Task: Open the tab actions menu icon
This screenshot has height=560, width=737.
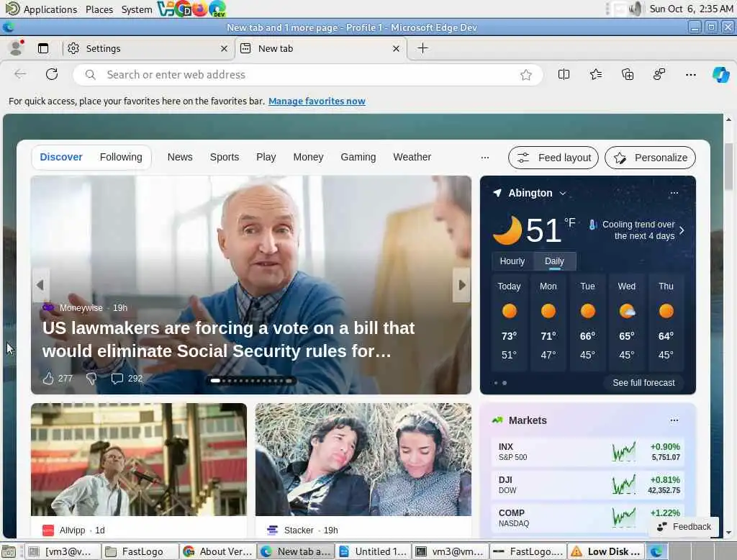Action: 43,48
